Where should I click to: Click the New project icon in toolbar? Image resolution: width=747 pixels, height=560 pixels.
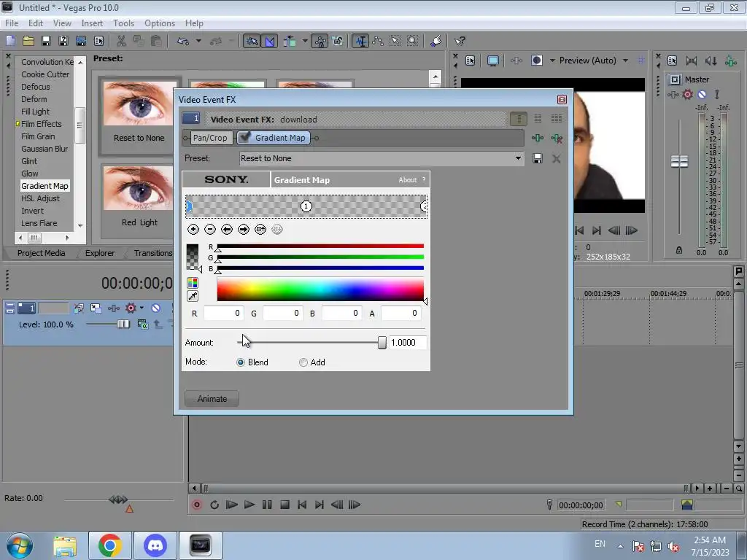point(10,41)
